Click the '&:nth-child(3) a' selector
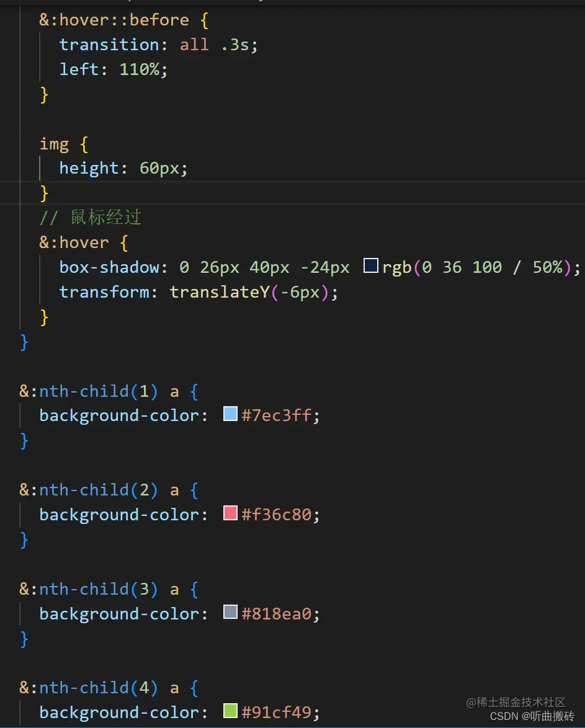This screenshot has height=728, width=585. 99,590
